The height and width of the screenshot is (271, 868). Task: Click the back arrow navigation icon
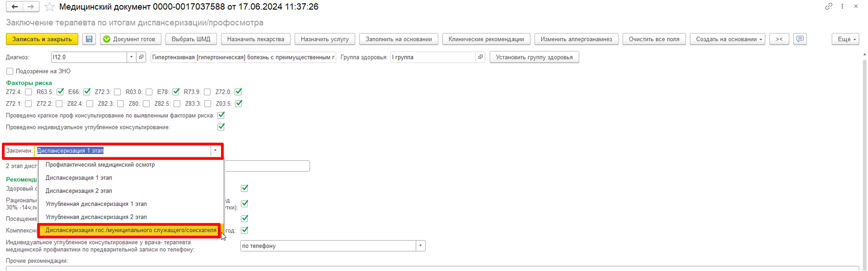coord(14,7)
